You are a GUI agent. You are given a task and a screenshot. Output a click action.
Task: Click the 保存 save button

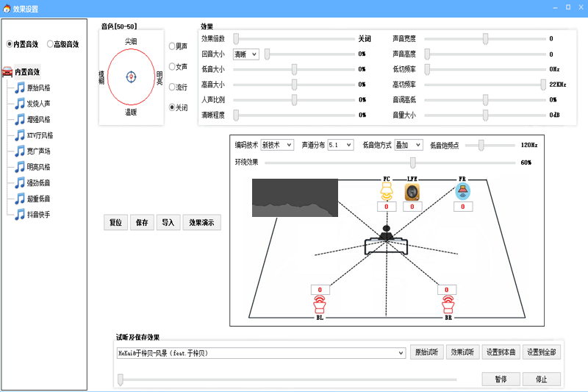(142, 222)
